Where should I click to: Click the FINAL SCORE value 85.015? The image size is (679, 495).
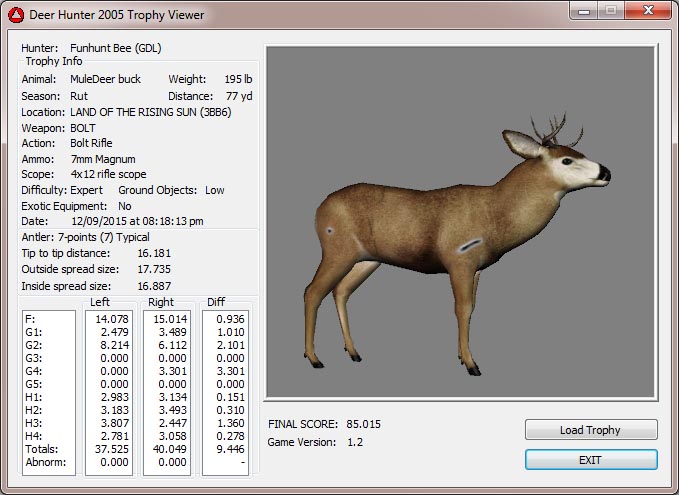point(363,424)
